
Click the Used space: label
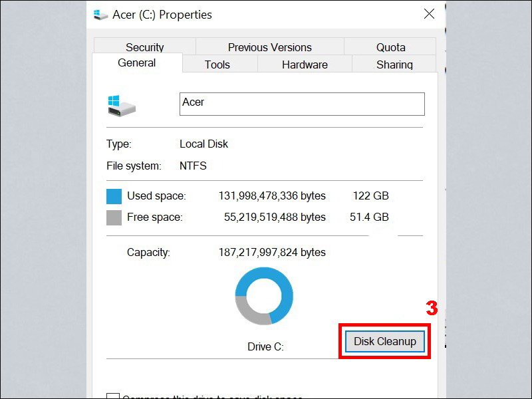click(x=156, y=196)
